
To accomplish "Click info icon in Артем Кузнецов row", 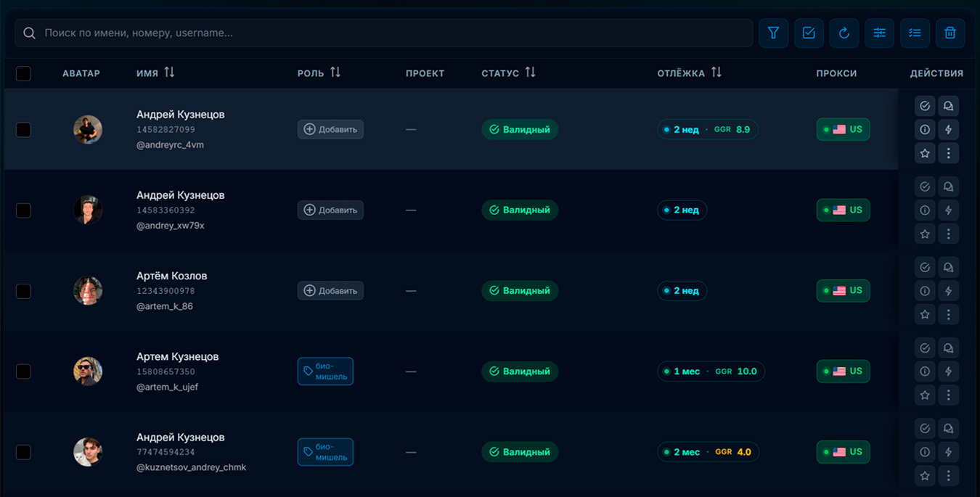I will (x=925, y=371).
